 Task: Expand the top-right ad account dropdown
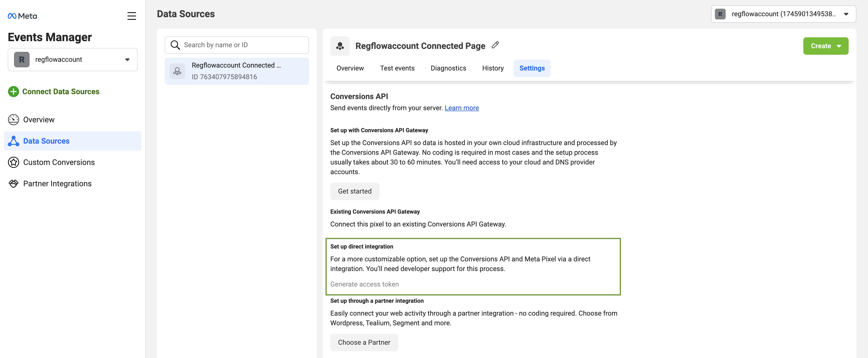[783, 14]
